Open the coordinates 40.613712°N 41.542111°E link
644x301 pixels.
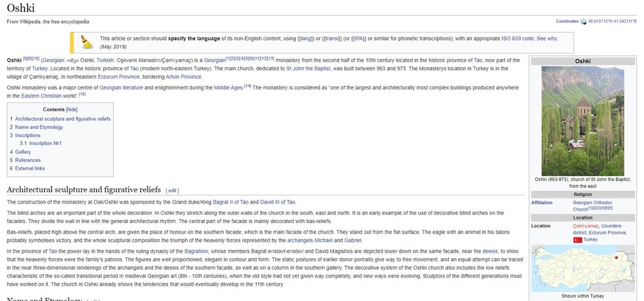click(612, 21)
